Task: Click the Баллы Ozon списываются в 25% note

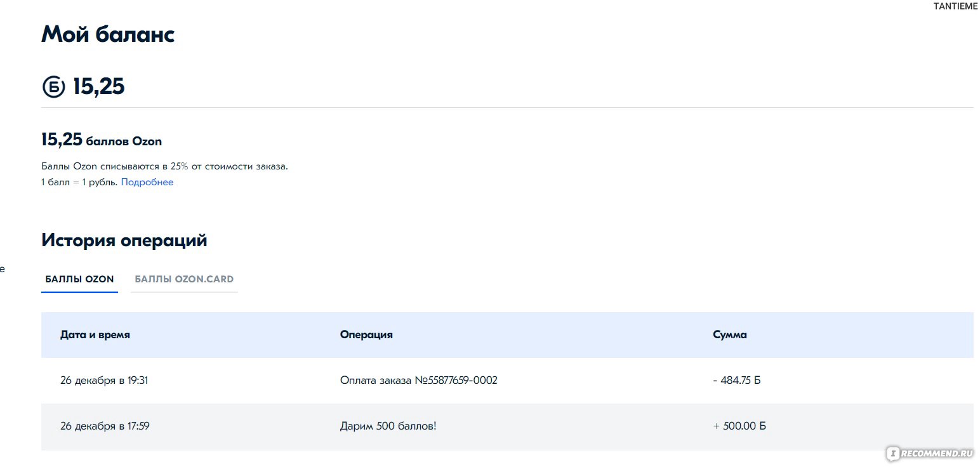Action: click(164, 167)
